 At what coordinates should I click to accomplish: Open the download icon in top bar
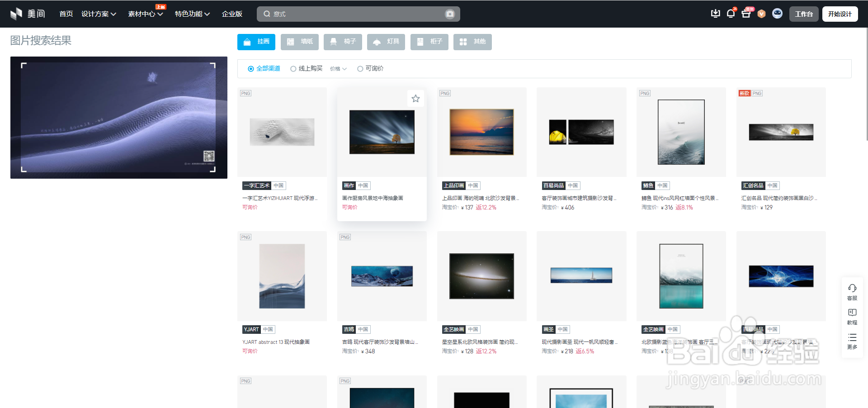coord(716,14)
